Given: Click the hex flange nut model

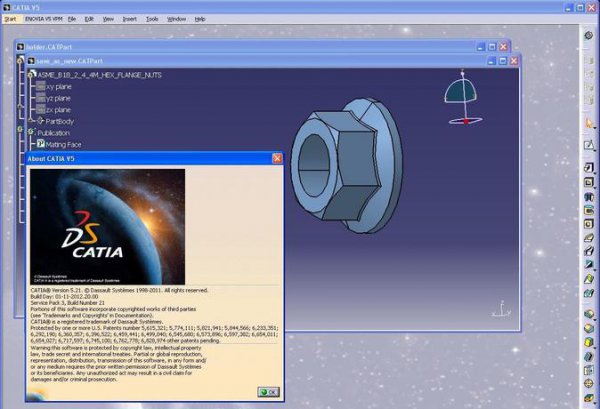Looking at the screenshot, I should pyautogui.click(x=346, y=165).
